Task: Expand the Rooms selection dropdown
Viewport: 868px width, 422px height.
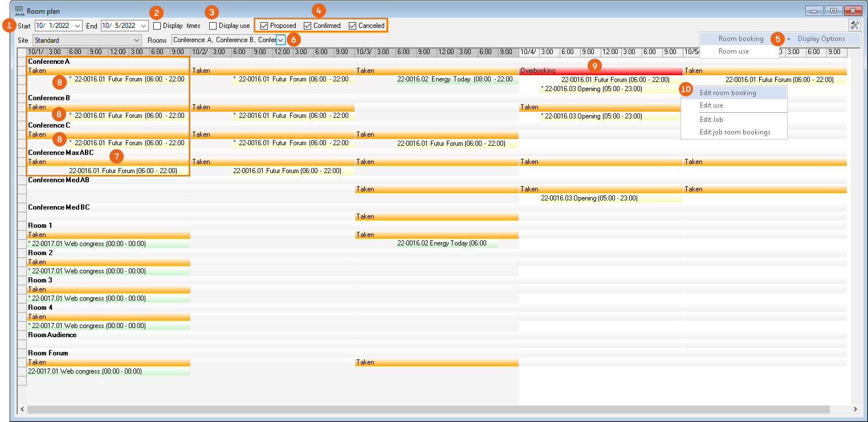Action: tap(280, 40)
